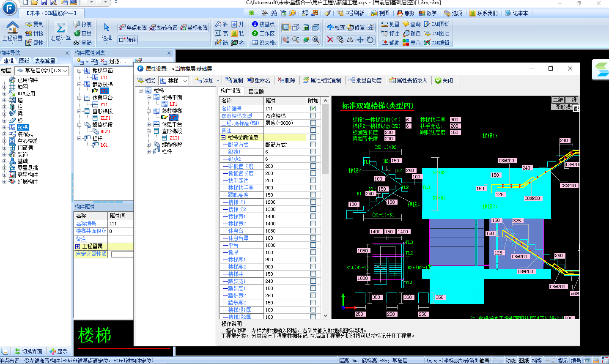Select 坐标布置 placement tool
The image size is (609, 364).
coord(194,27)
